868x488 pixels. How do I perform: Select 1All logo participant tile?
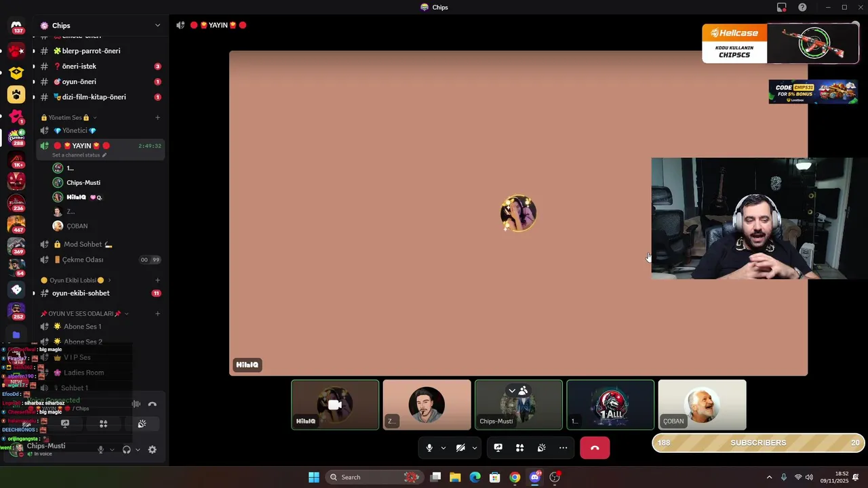point(610,405)
